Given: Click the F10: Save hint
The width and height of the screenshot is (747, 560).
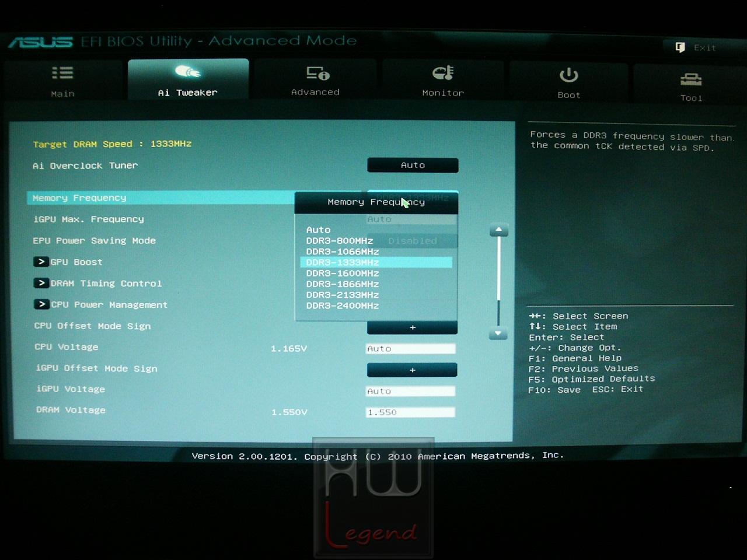Looking at the screenshot, I should (x=554, y=390).
